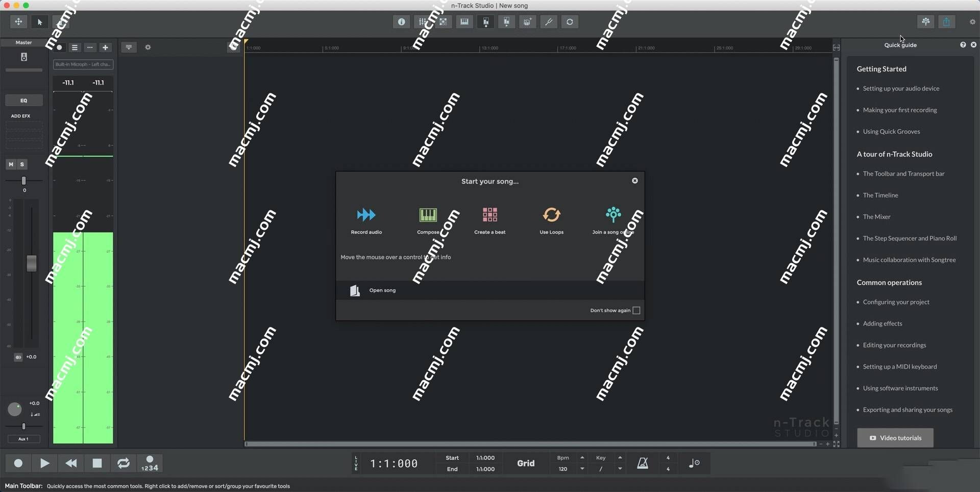This screenshot has height=492, width=980.
Task: Click Record audio arrows icon
Action: click(366, 215)
